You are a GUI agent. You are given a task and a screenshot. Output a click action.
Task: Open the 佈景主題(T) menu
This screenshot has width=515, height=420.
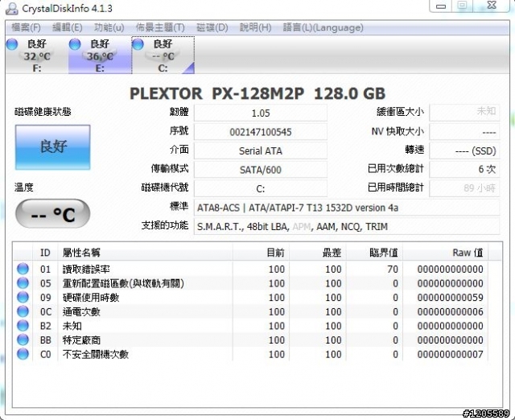tap(160, 27)
